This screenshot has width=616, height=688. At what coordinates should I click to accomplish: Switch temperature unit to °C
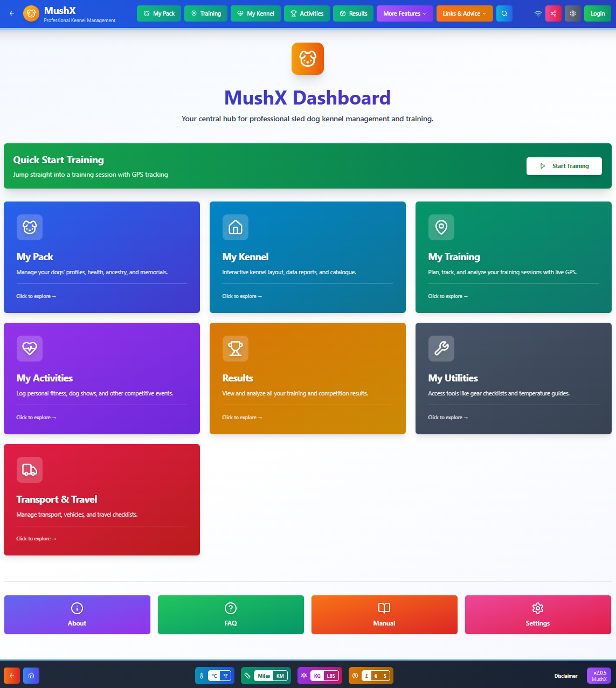pos(214,676)
